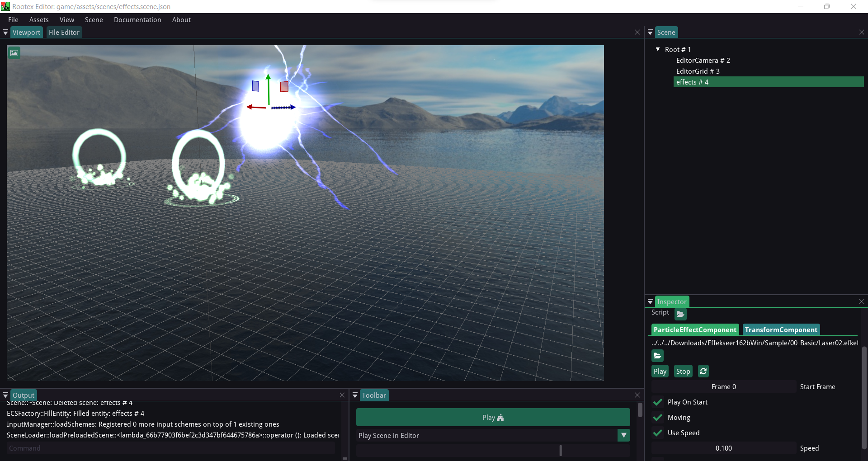The image size is (868, 461).
Task: Select the green Y-axis gizmo arrow
Action: coord(268,89)
